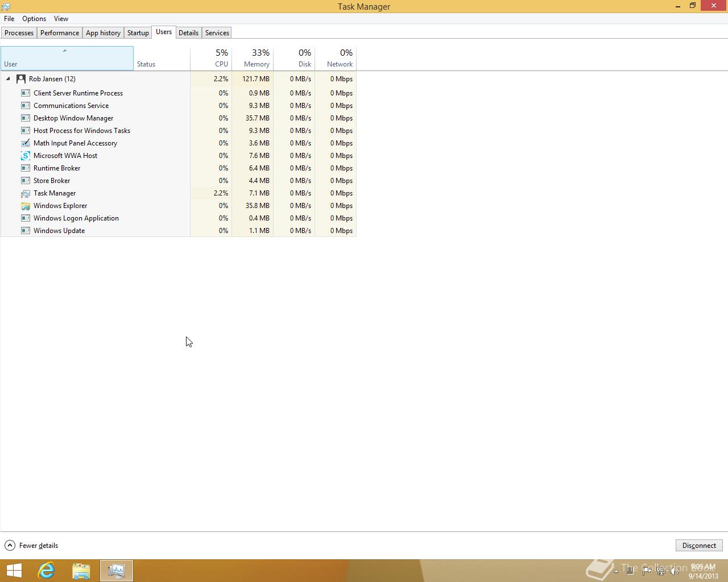Select the Windows Update row
The height and width of the screenshot is (582, 728).
(179, 231)
